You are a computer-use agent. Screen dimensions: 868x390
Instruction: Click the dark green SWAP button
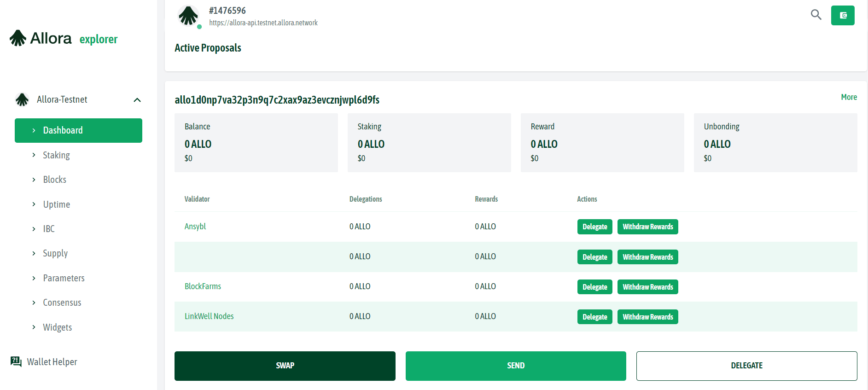[x=285, y=366]
